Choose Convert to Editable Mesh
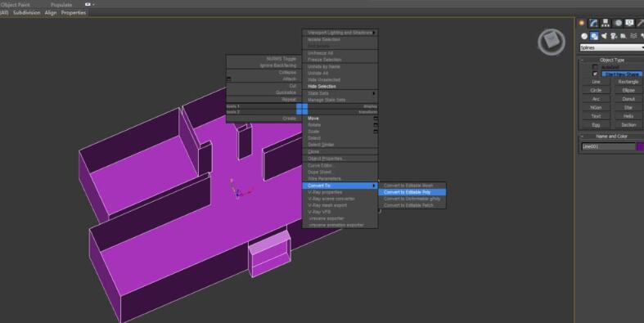The height and width of the screenshot is (323, 644). 412,186
